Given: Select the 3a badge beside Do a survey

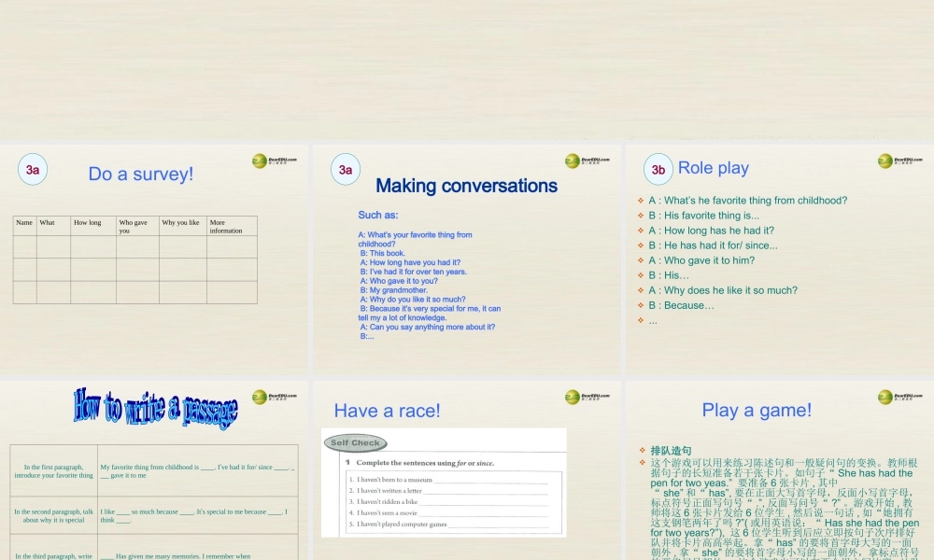Looking at the screenshot, I should coord(33,170).
